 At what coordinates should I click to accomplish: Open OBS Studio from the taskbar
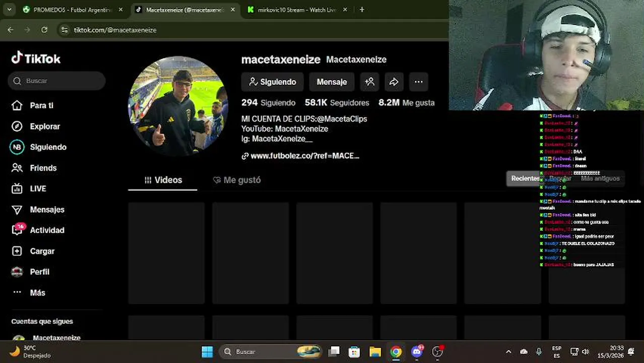438,351
